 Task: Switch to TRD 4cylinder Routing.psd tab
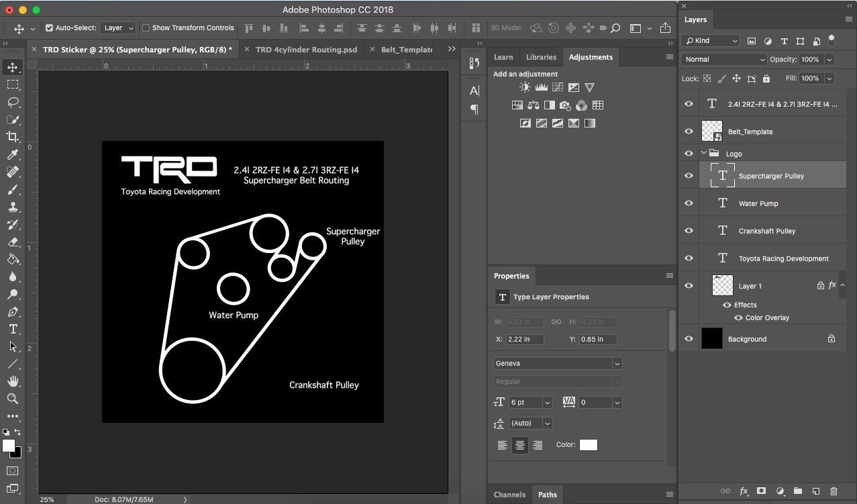click(306, 50)
